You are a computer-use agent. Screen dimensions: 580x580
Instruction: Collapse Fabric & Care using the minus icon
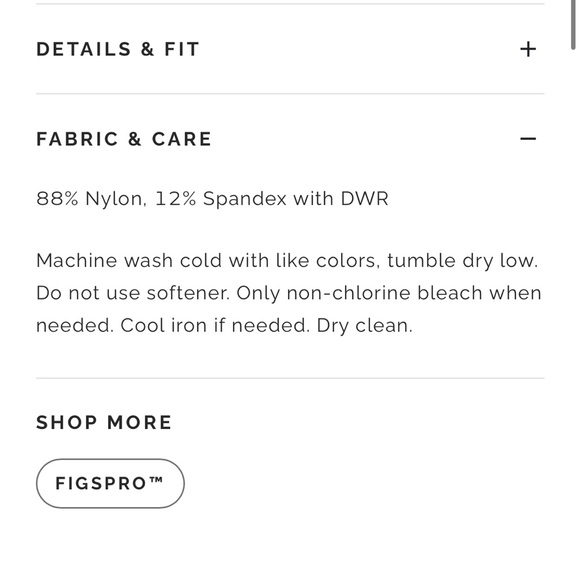(x=528, y=139)
